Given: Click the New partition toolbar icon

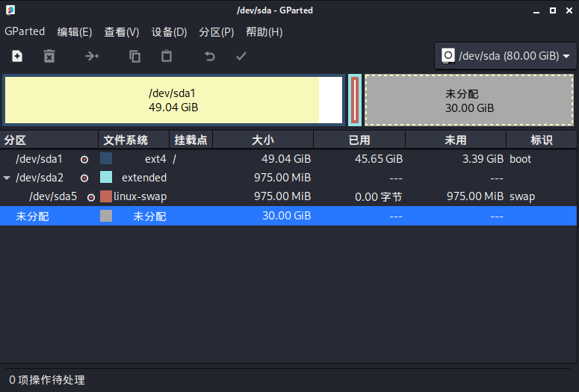Looking at the screenshot, I should tap(17, 57).
